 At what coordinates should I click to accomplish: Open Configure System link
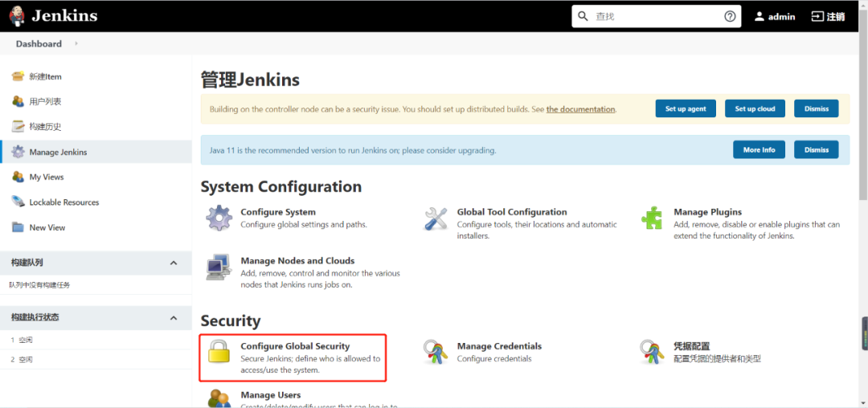click(278, 212)
